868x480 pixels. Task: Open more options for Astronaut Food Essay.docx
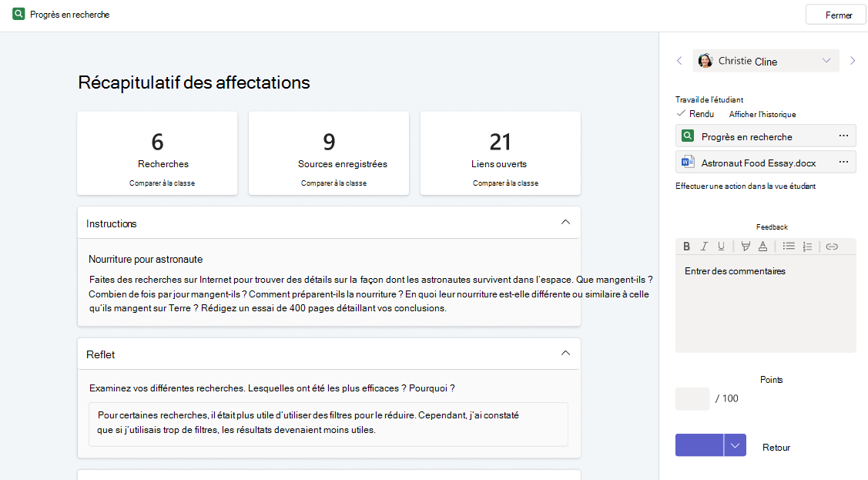tap(843, 162)
